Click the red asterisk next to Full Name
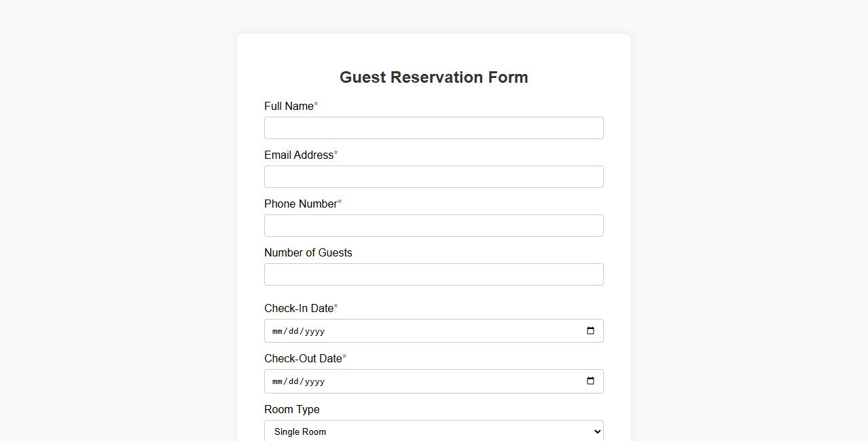The width and height of the screenshot is (868, 441). (x=315, y=104)
